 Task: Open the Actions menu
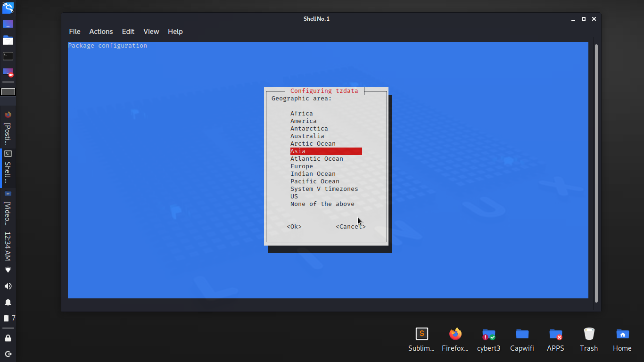pos(101,32)
